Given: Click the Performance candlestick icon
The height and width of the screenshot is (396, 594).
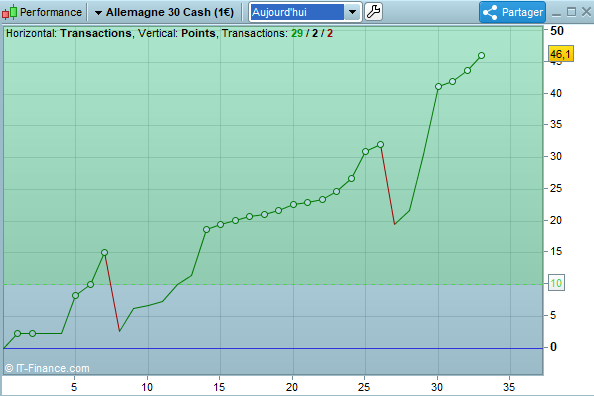Looking at the screenshot, I should click(9, 12).
